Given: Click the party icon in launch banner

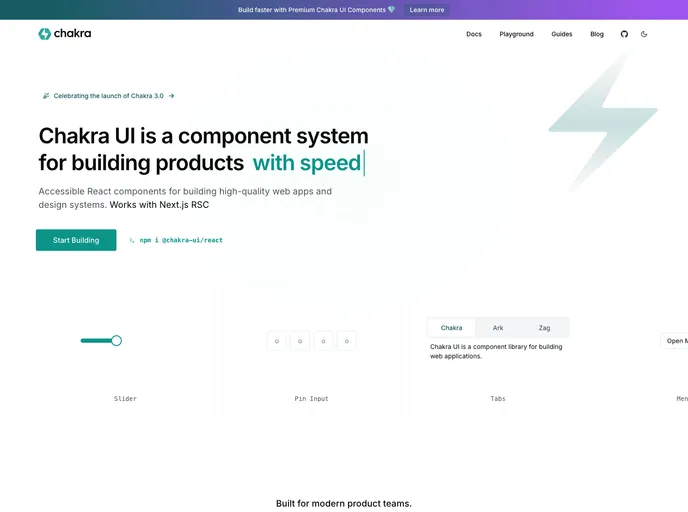Looking at the screenshot, I should [46, 96].
